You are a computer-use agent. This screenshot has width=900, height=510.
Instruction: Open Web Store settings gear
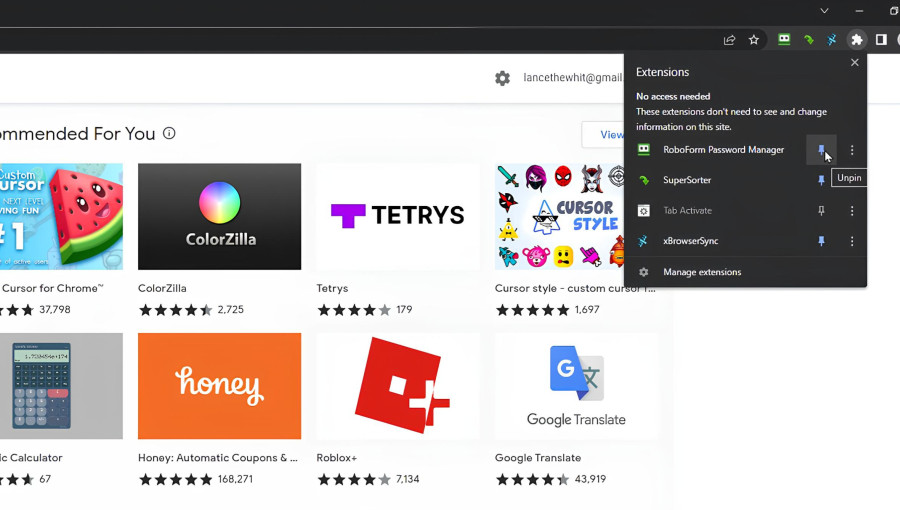(502, 78)
